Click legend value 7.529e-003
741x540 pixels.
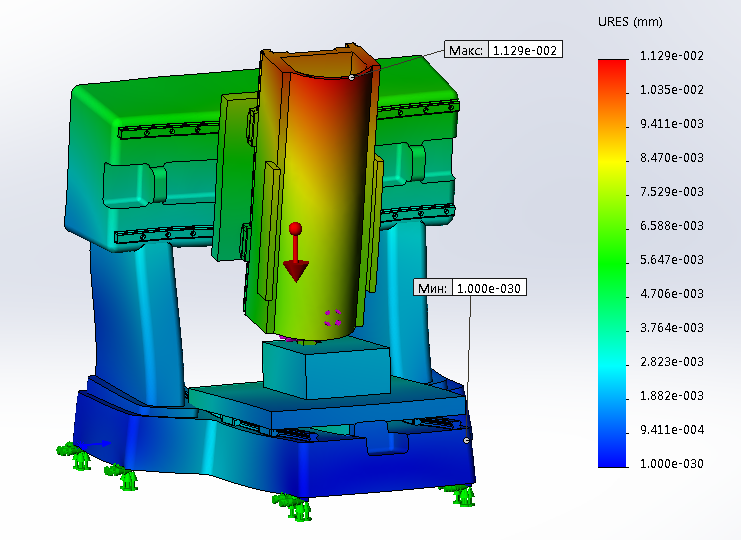[x=672, y=192]
